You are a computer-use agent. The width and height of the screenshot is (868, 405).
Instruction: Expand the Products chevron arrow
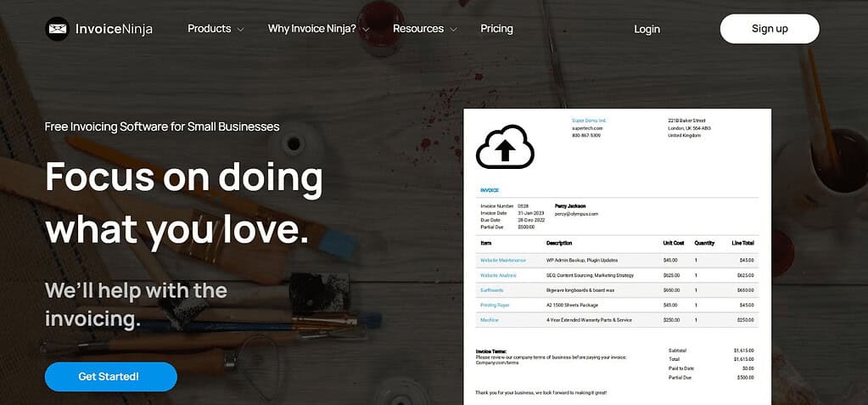[239, 30]
